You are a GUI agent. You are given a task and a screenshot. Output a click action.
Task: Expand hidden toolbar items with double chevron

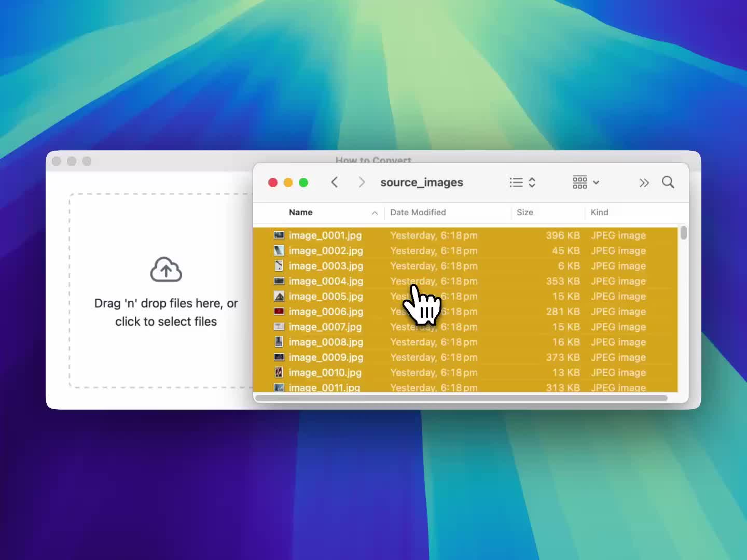[644, 183]
